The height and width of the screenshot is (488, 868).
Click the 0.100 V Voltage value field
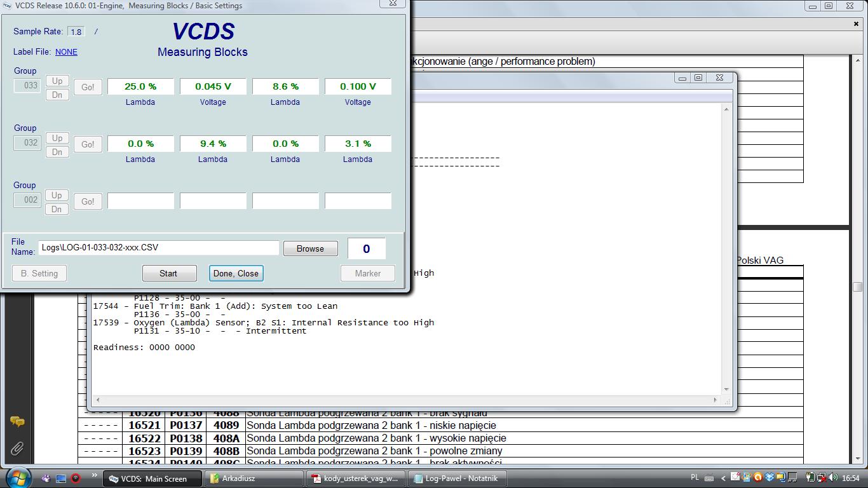pos(358,86)
